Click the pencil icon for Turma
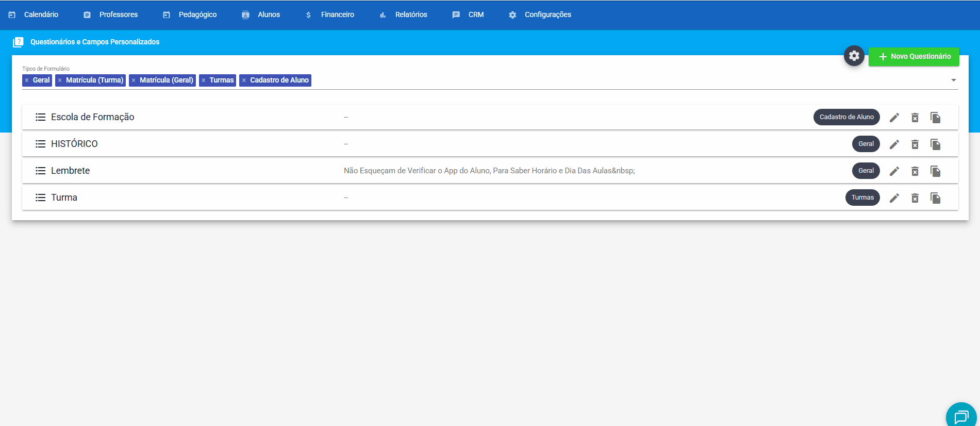The width and height of the screenshot is (980, 426). [x=894, y=198]
